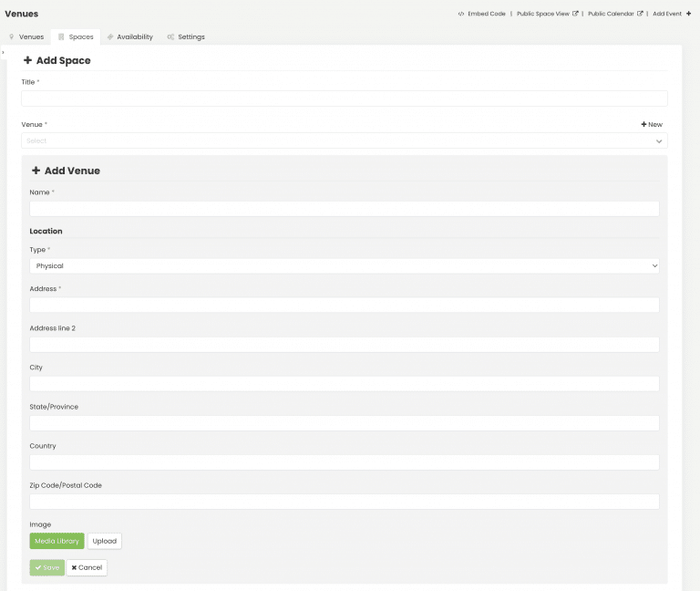The image size is (700, 591).
Task: Open the Media Library for image
Action: 57,541
